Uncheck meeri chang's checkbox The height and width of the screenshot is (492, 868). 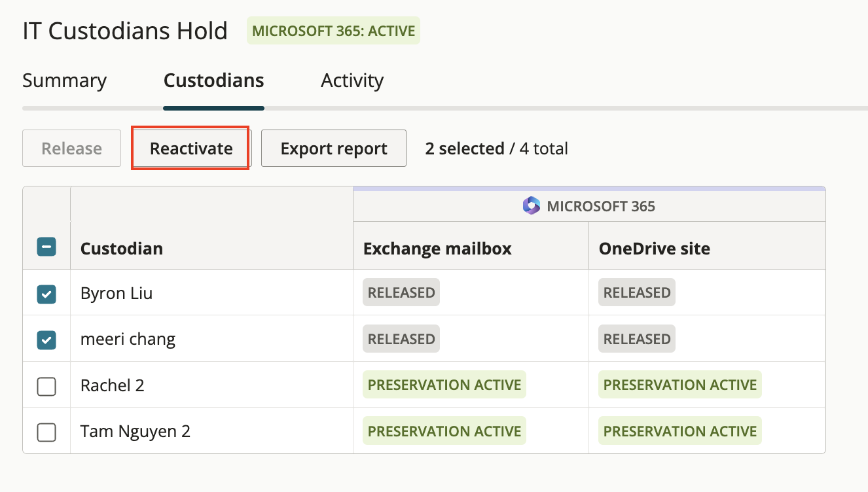pos(46,340)
